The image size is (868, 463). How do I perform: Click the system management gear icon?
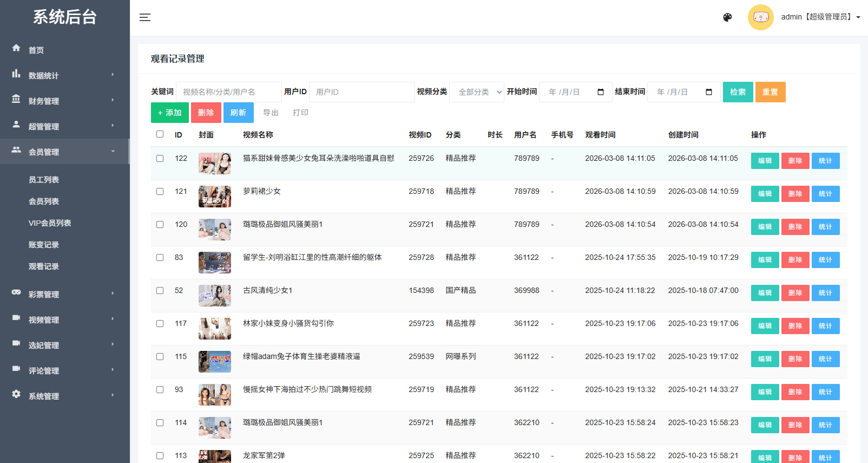click(x=16, y=394)
